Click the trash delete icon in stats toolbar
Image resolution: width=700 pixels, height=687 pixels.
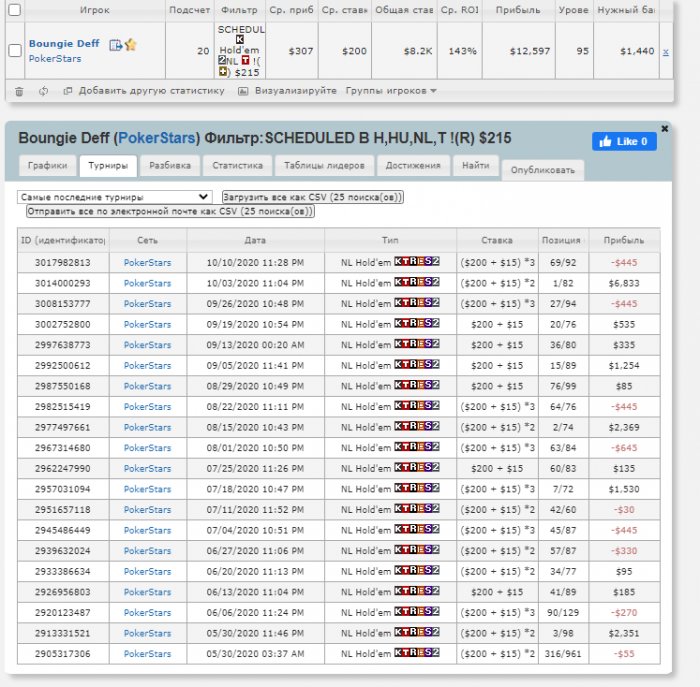(x=19, y=92)
